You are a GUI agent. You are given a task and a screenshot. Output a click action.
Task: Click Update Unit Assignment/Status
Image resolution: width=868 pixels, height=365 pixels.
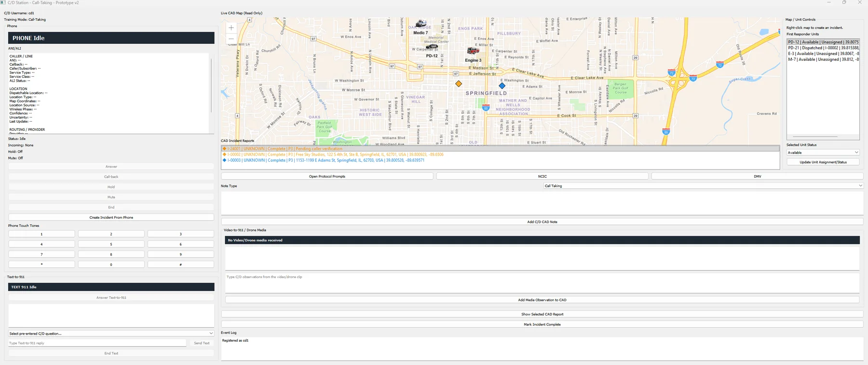(x=823, y=162)
